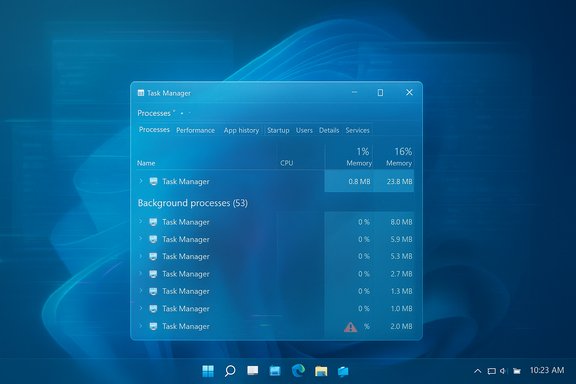Switch to the Processes tab
The width and height of the screenshot is (576, 384).
tap(154, 130)
